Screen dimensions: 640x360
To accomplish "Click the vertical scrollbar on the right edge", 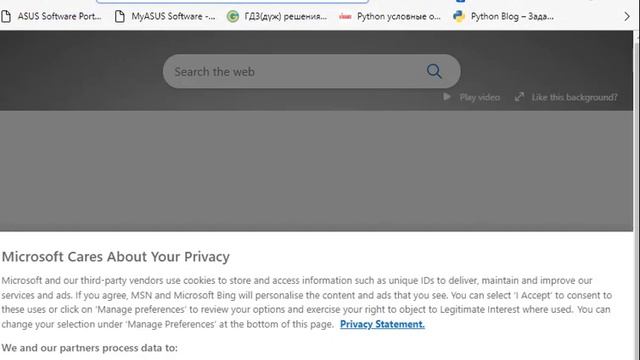I will point(636,195).
